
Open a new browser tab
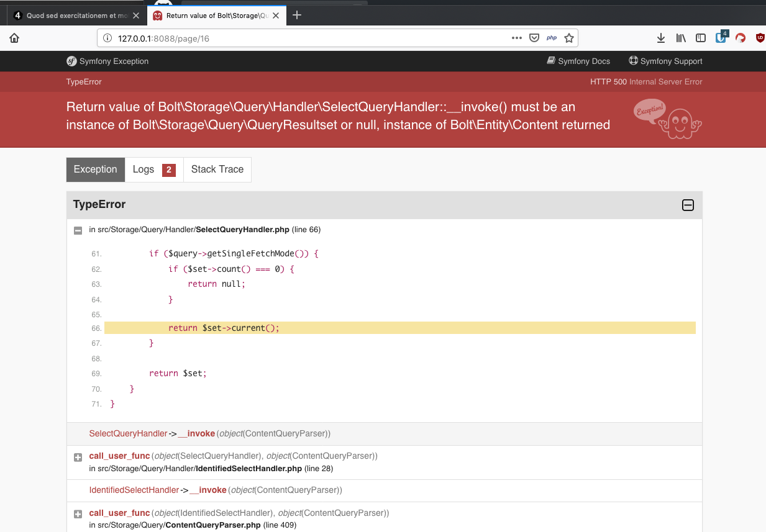[297, 15]
